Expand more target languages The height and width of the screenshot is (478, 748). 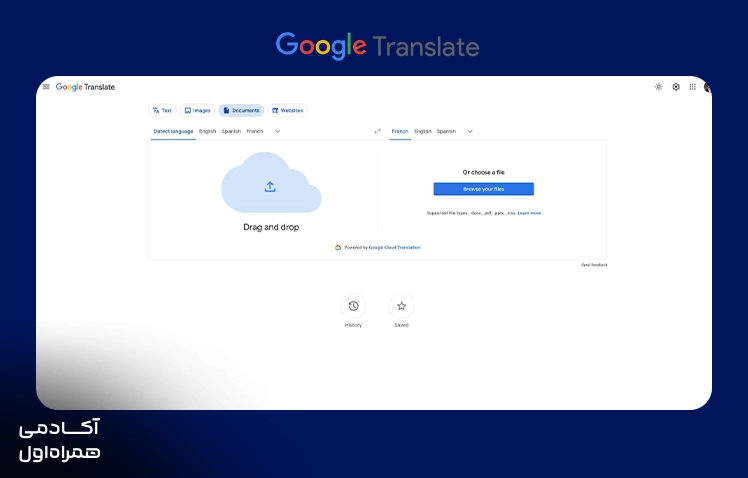click(470, 131)
